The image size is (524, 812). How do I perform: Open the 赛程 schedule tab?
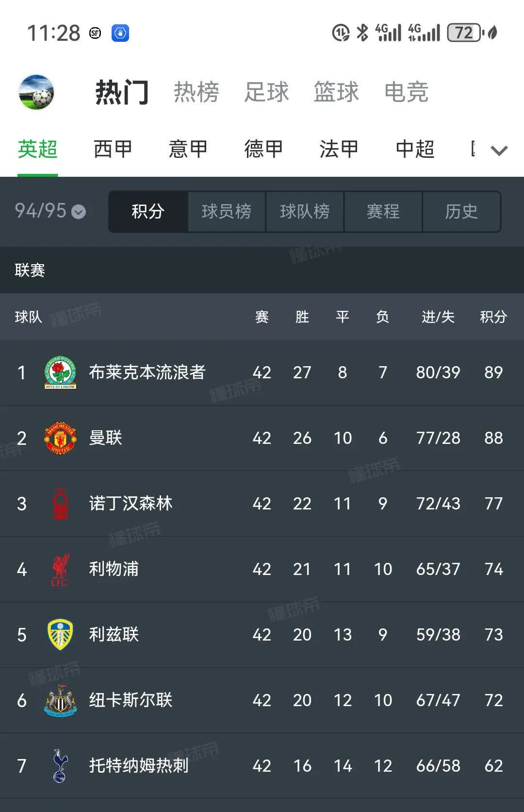383,211
